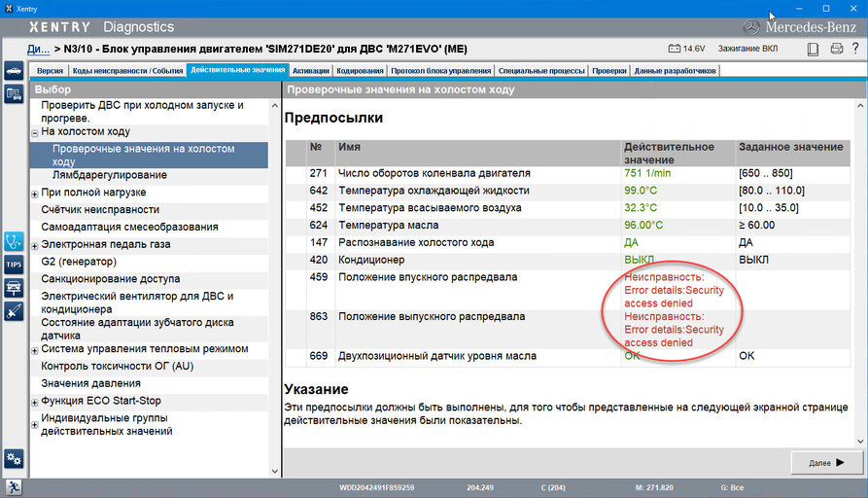Image resolution: width=868 pixels, height=498 pixels.
Task: Click 'Температура охлаждающей жидкости' row
Action: 568,191
